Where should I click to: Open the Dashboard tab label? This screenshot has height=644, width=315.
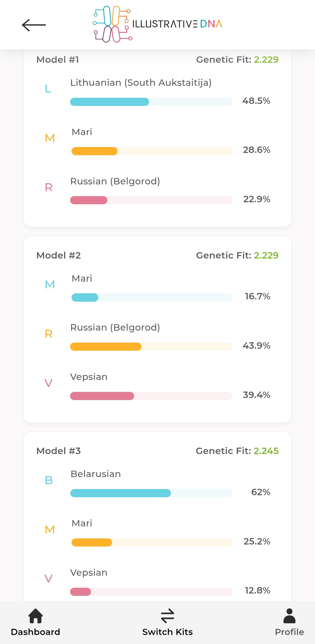[36, 632]
